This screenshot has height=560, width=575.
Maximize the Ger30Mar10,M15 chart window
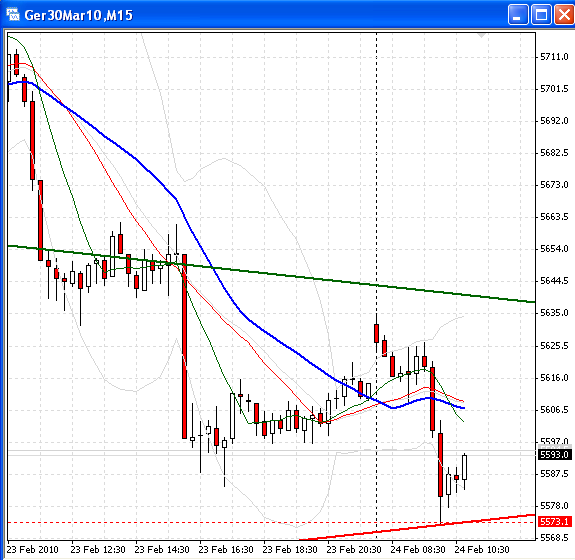click(x=541, y=15)
